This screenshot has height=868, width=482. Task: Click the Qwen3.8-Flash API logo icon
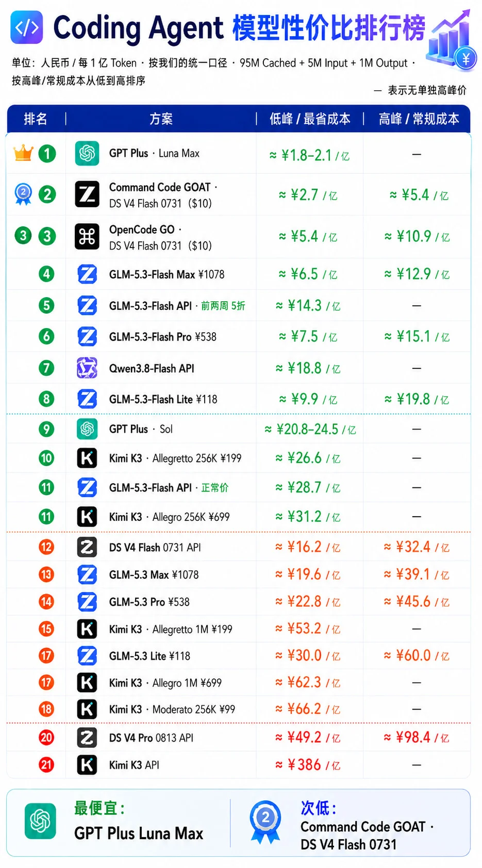tap(87, 368)
